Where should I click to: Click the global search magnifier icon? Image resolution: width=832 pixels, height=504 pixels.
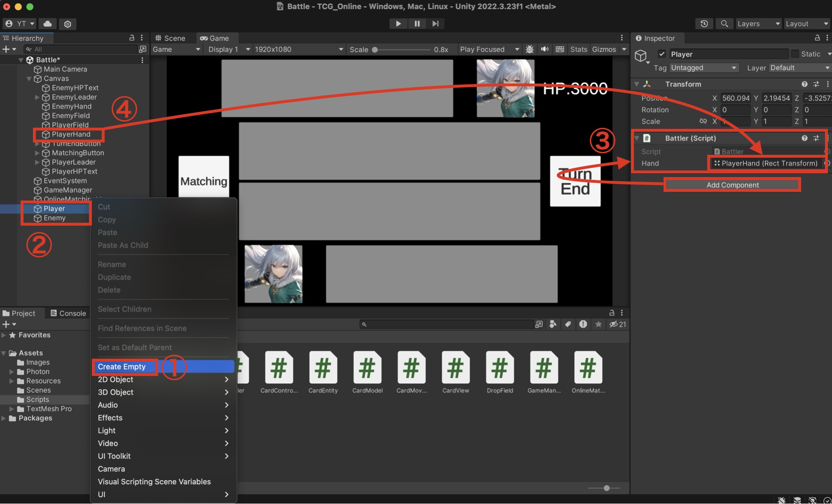point(724,23)
